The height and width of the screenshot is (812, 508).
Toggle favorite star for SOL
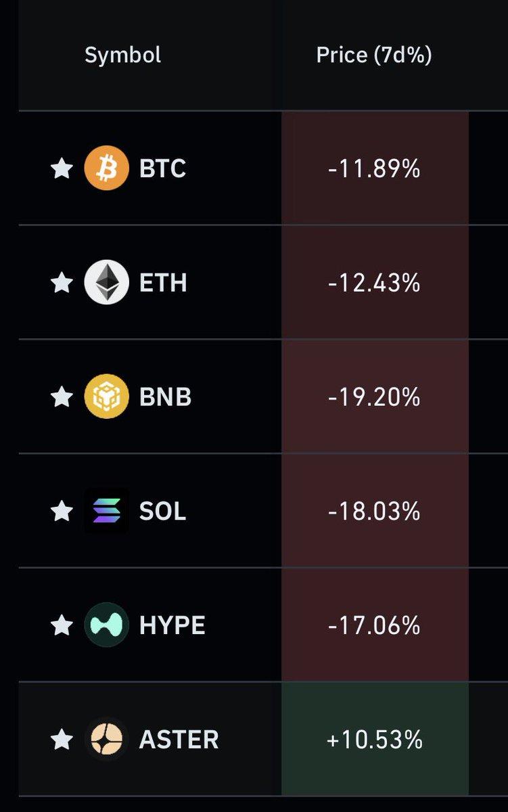pos(62,511)
